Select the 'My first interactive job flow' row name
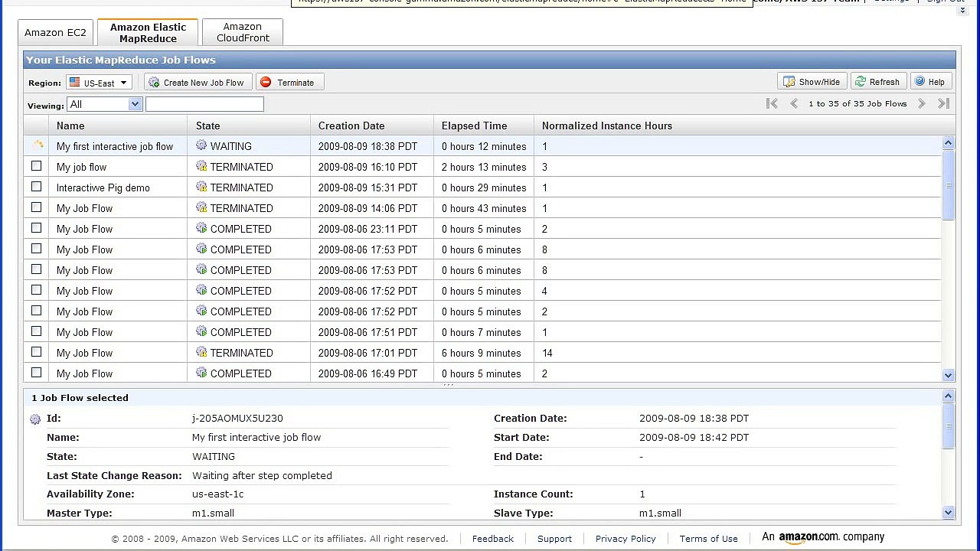Screen dimensions: 980x551 115,146
